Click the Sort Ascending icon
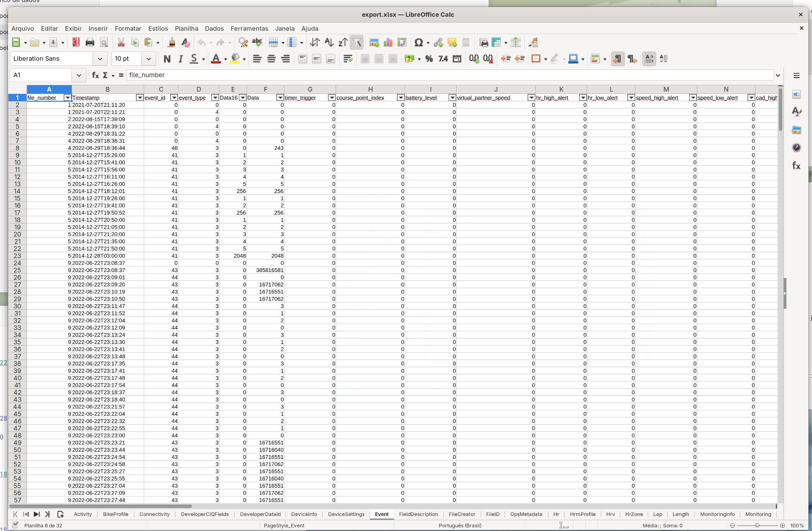 (329, 42)
